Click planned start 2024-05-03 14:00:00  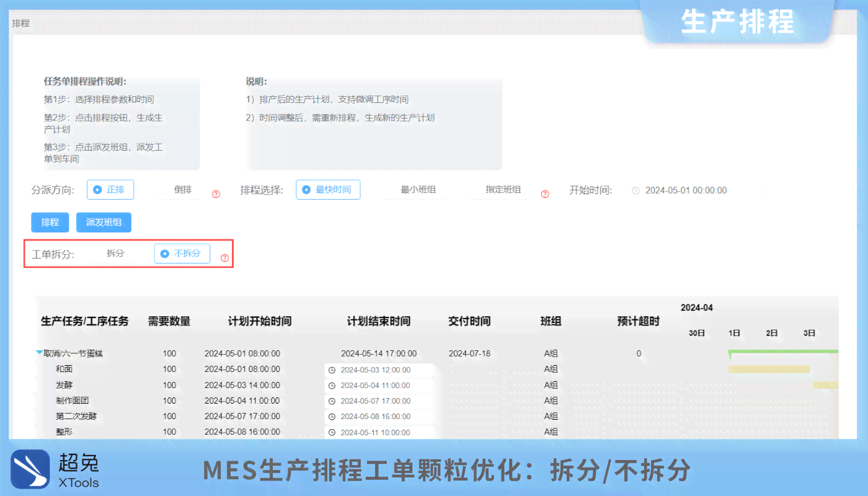242,385
